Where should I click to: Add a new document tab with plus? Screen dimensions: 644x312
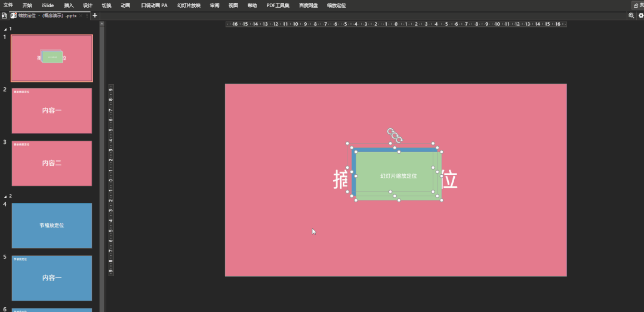(x=95, y=16)
